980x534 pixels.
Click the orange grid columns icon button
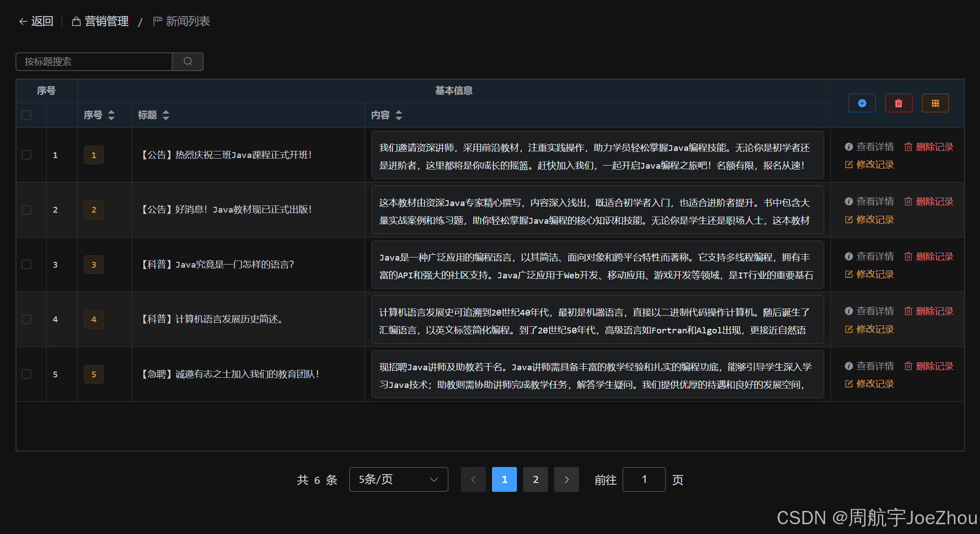coord(935,103)
